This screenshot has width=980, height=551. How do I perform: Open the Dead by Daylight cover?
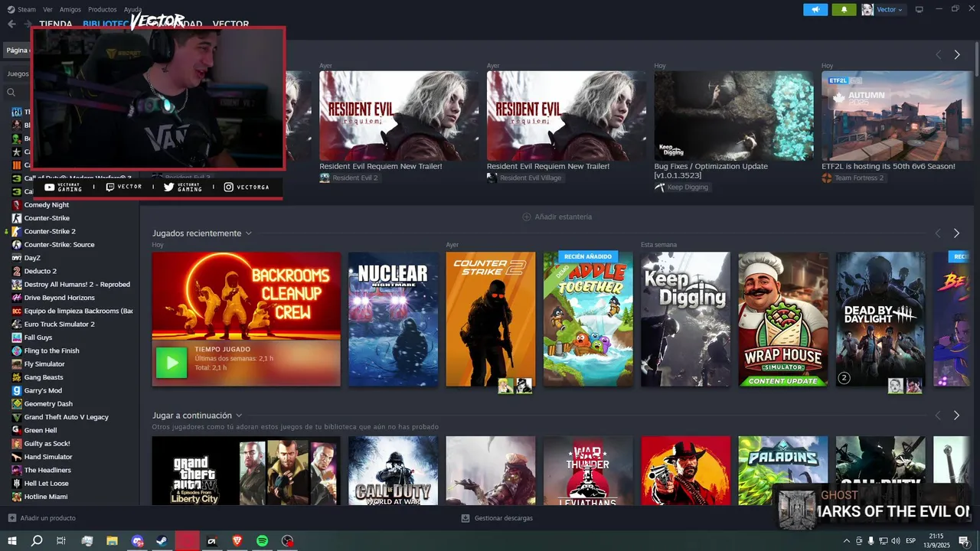point(880,319)
